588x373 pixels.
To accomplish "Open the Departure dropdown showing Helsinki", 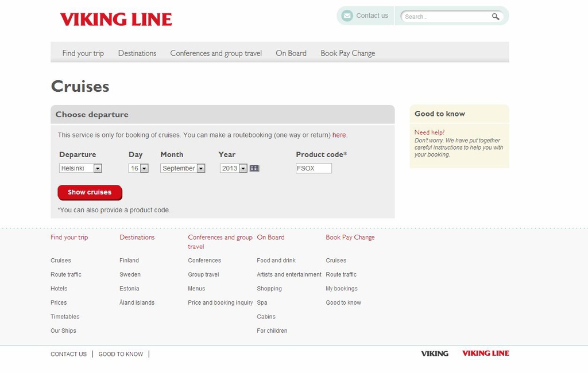I will coord(80,168).
